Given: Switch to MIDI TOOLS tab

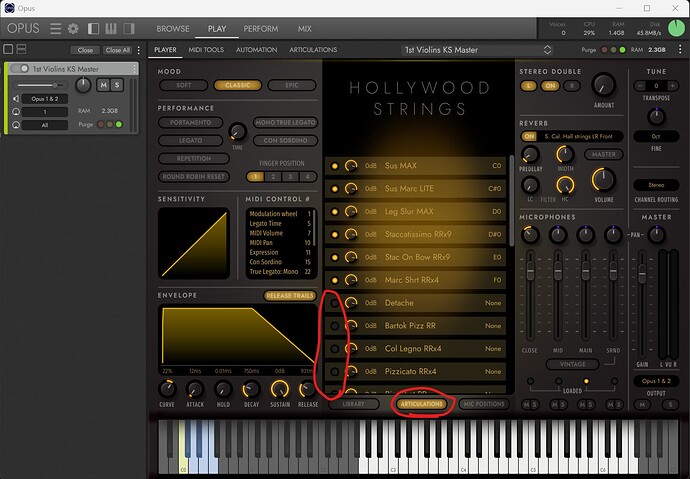Looking at the screenshot, I should pos(206,50).
